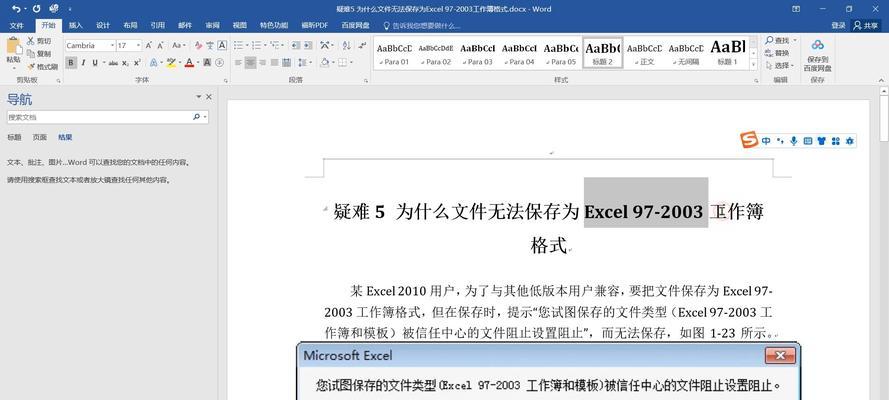889x400 pixels.
Task: Open the 文件 menu tab
Action: [16, 25]
